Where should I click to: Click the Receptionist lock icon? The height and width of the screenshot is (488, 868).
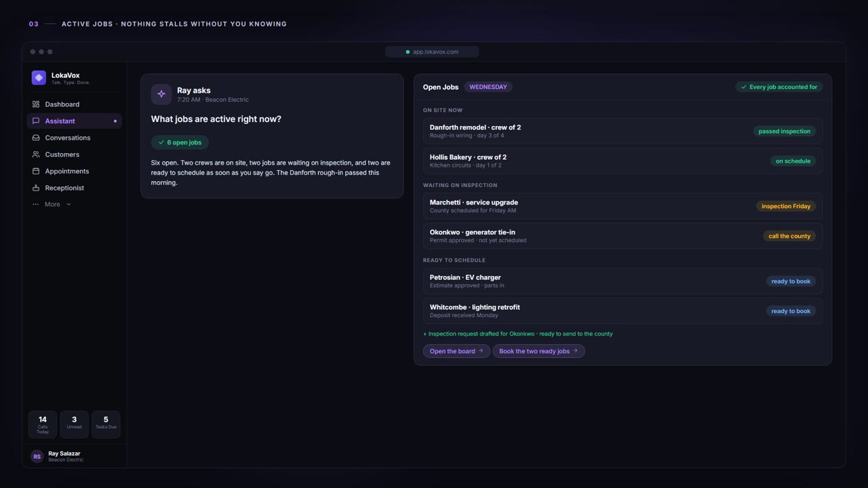tap(36, 188)
